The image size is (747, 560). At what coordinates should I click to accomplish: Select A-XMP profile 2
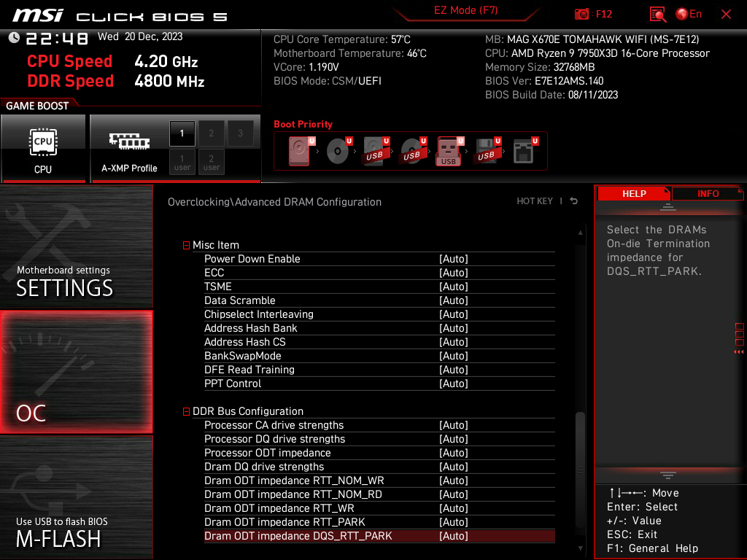(x=211, y=133)
